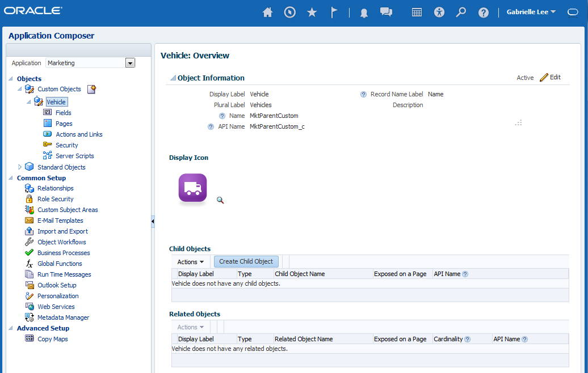The image size is (588, 373).
Task: Open the Watchlist flag icon
Action: point(334,12)
